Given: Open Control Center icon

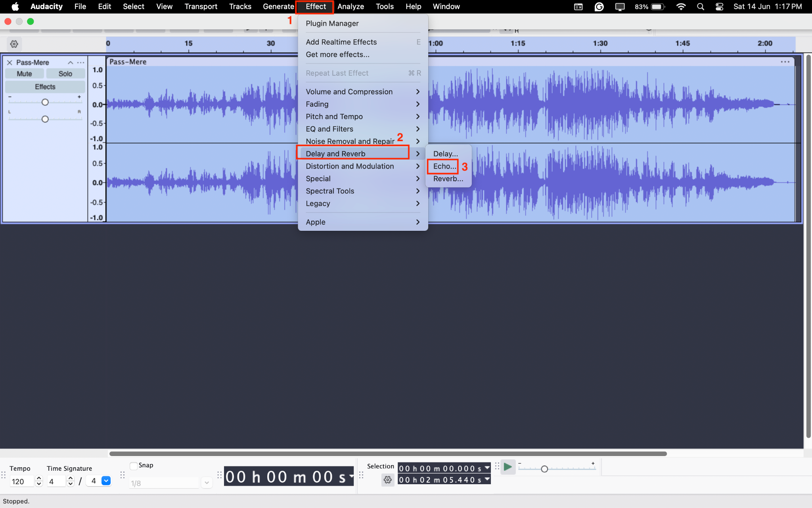Looking at the screenshot, I should [719, 6].
